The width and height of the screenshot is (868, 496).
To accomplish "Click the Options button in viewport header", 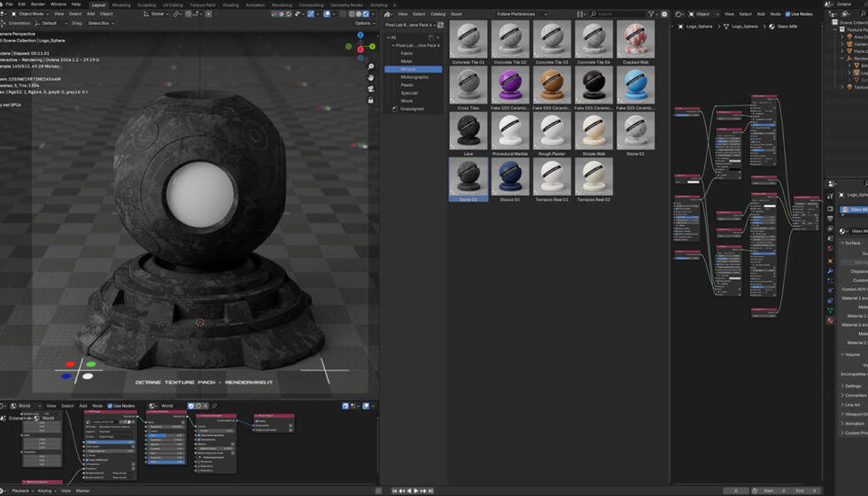I will [363, 24].
